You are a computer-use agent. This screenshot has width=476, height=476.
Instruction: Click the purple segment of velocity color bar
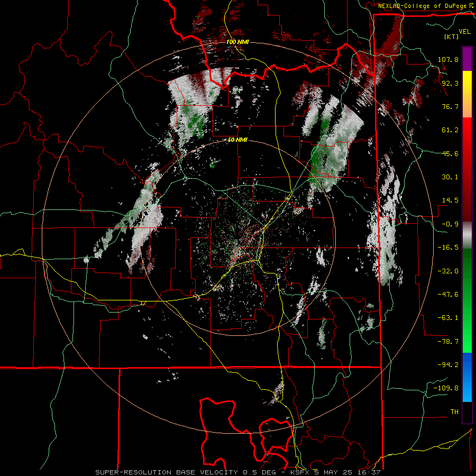(467, 59)
